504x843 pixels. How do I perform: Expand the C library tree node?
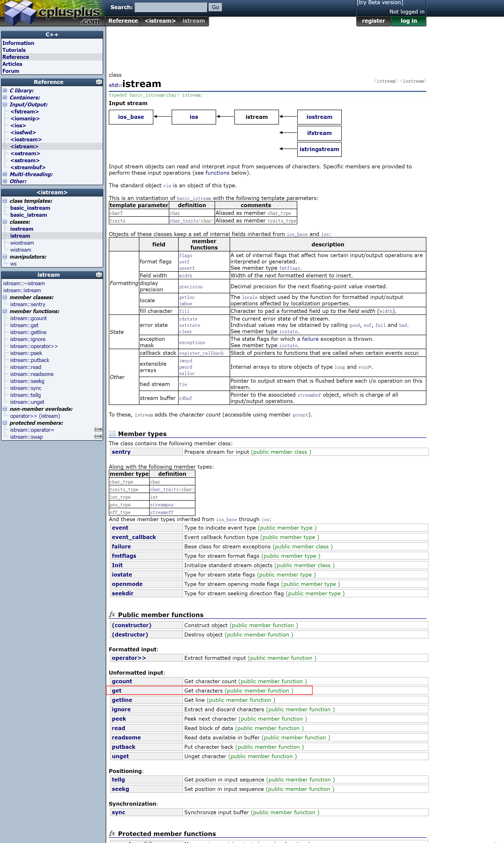coord(5,90)
